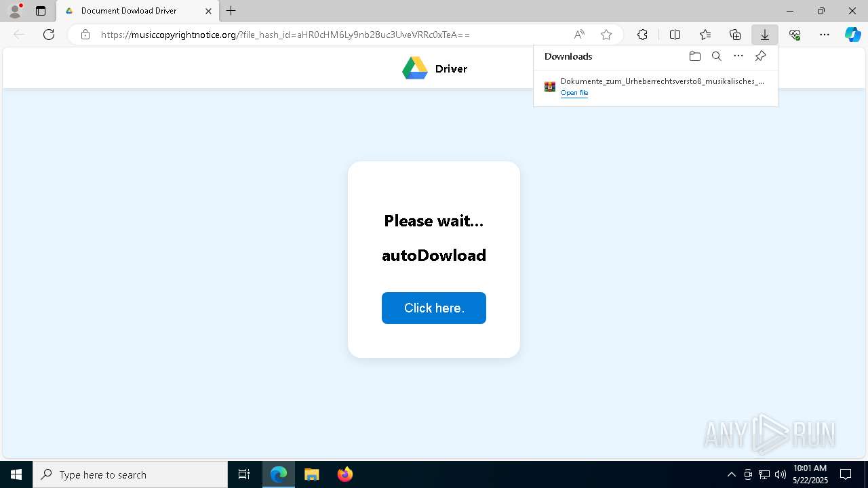Click the profile avatar icon
The height and width of the screenshot is (488, 868).
[15, 11]
